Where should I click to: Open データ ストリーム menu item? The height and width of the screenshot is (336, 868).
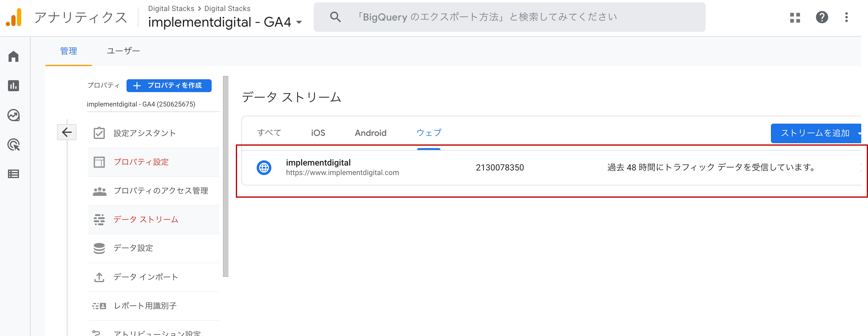coord(154,219)
